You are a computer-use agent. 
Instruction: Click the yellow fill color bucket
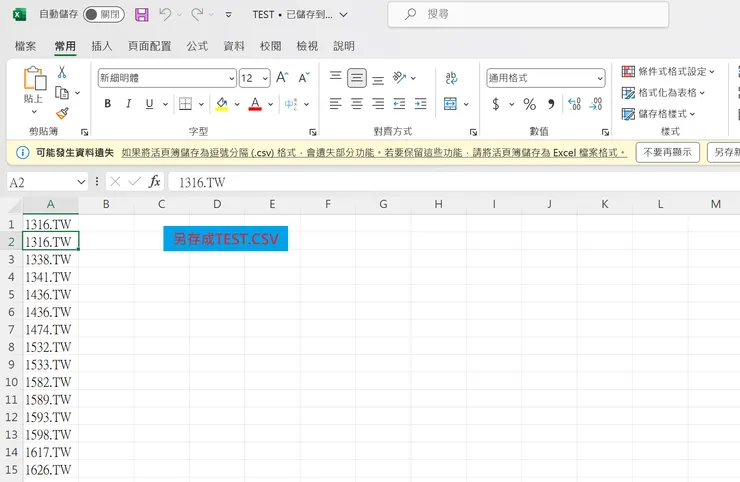pyautogui.click(x=221, y=104)
